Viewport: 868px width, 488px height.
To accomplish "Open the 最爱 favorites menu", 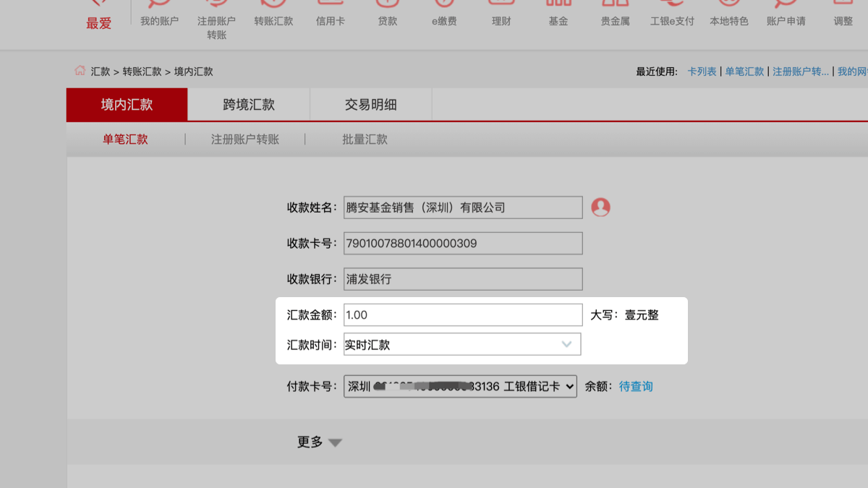I will [99, 22].
